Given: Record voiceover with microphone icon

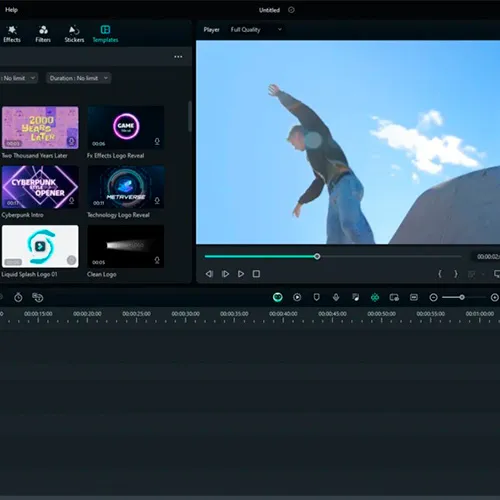Looking at the screenshot, I should tap(336, 297).
